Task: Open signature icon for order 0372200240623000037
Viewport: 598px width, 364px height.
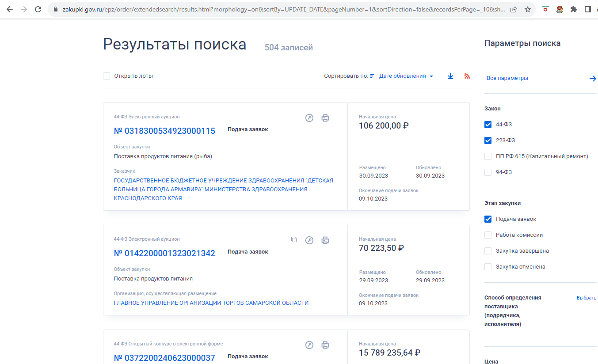Action: pos(309,345)
